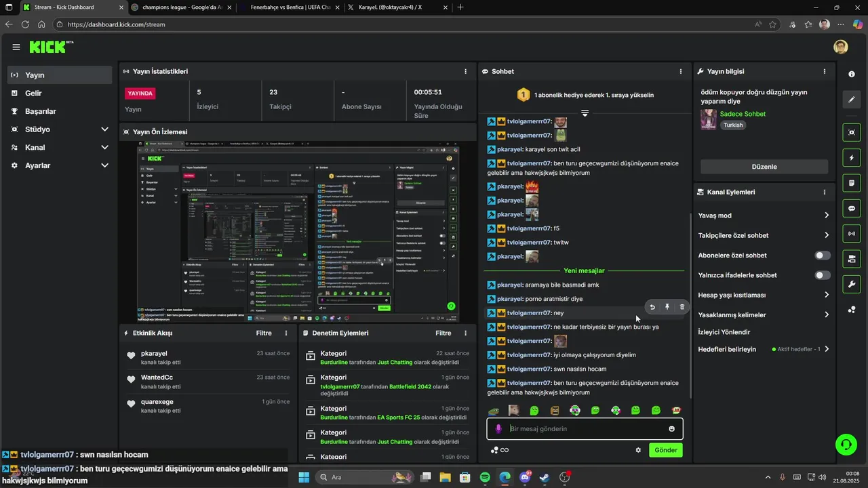
Task: Select Gelir in left menu
Action: click(60, 93)
